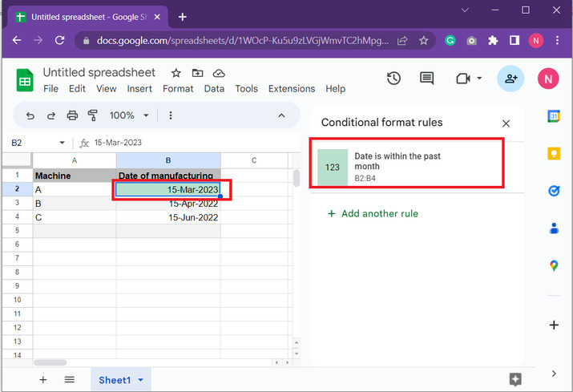Select cell with 15-Jun-2022
The image size is (573, 392).
168,217
